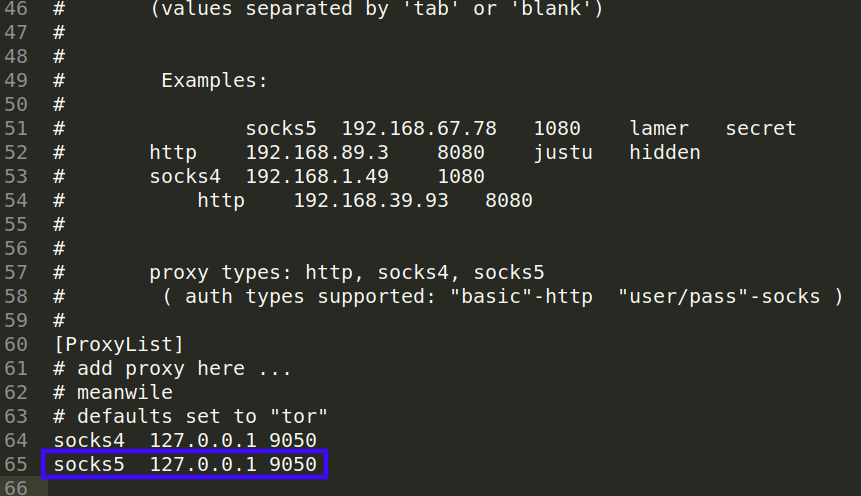The width and height of the screenshot is (861, 496).
Task: Click the word hidden on line 52
Action: pyautogui.click(x=665, y=152)
